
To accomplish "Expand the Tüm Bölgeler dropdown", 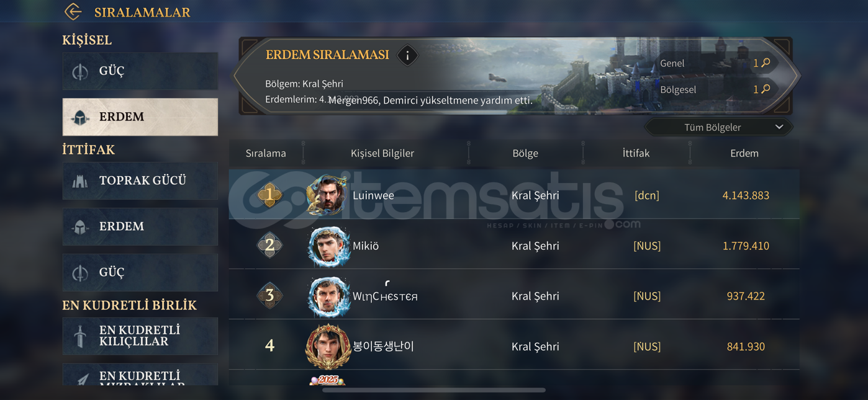I will (719, 127).
